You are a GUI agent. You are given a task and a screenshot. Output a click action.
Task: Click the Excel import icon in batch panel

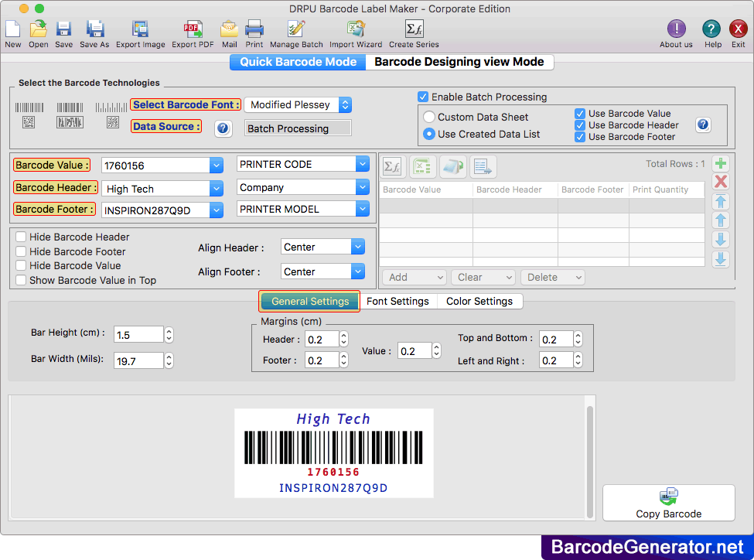(x=422, y=167)
